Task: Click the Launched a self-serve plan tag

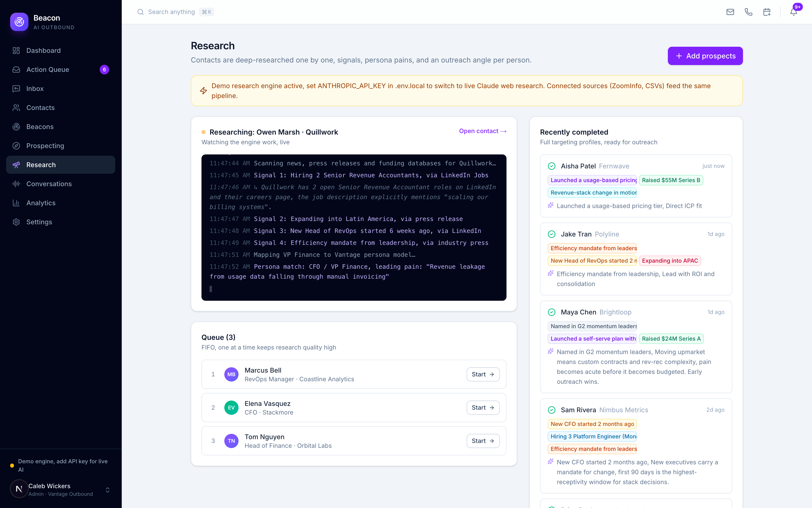Action: click(592, 339)
